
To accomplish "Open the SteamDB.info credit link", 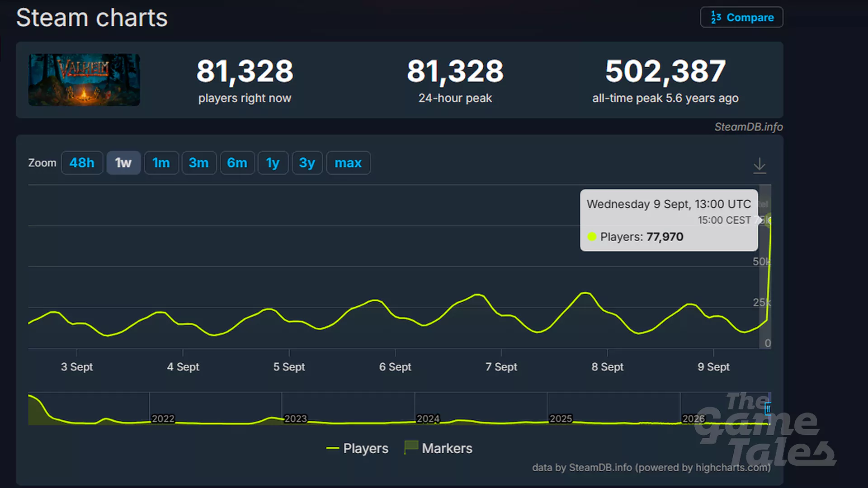I will 748,127.
